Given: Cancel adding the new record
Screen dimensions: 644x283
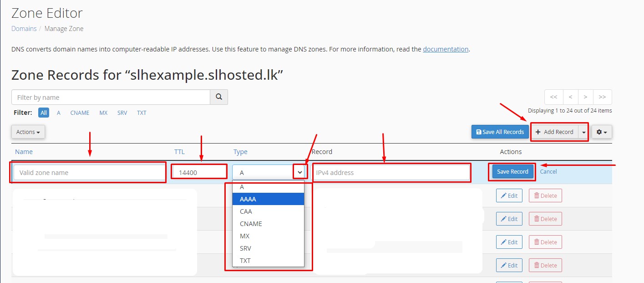Looking at the screenshot, I should (548, 172).
